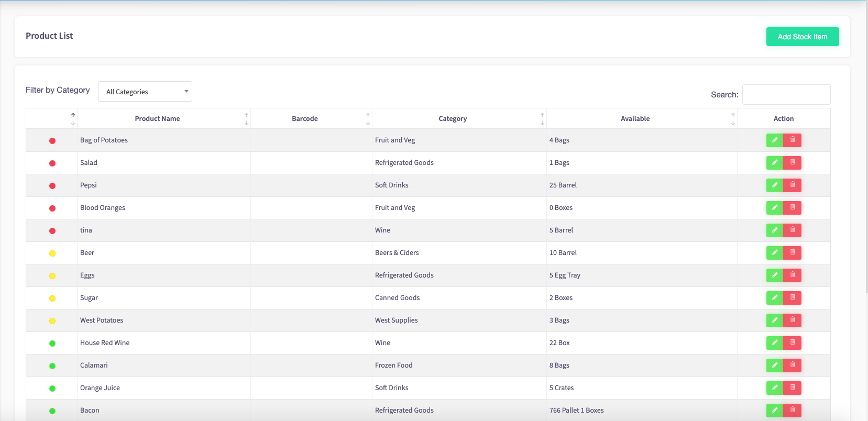Edit the Beer product
This screenshot has height=421, width=868.
click(x=775, y=253)
